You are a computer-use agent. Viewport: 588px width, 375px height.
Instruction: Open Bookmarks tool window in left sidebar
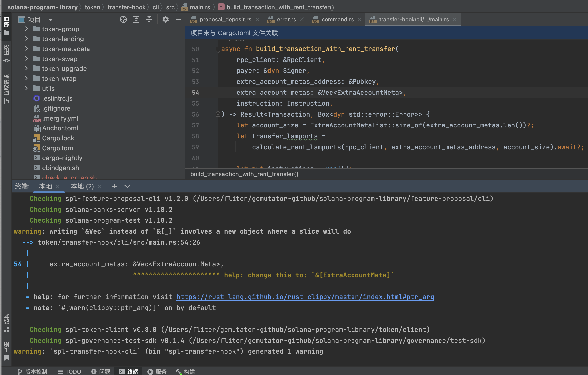click(6, 351)
